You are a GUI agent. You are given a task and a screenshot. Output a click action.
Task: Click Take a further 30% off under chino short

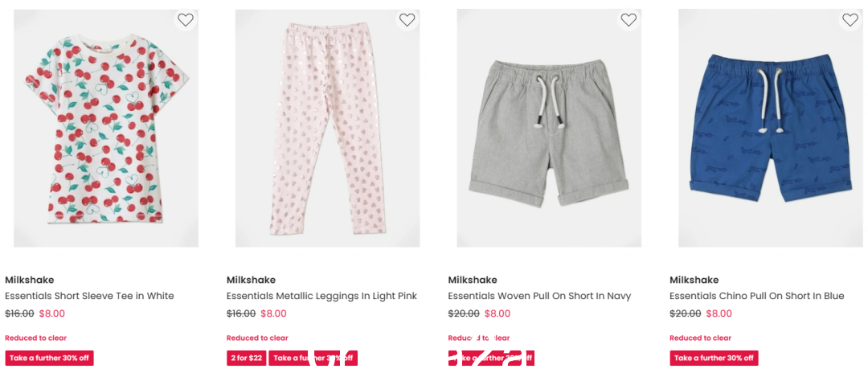point(714,359)
